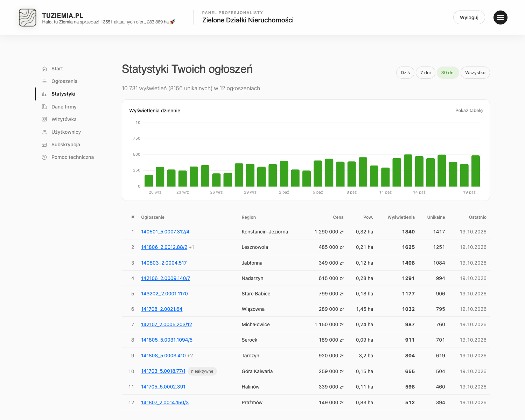This screenshot has height=420, width=525.
Task: Open Dane firmy sidebar item
Action: 64,107
